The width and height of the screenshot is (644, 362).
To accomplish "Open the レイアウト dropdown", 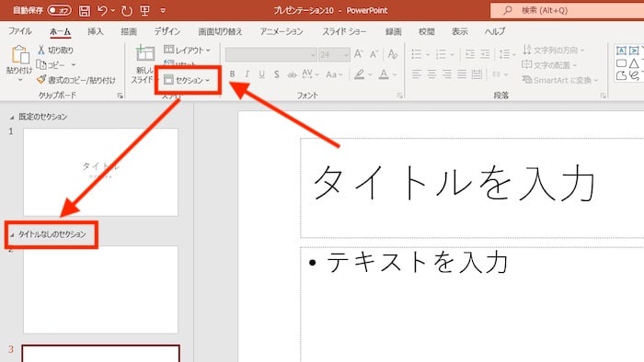I will pos(188,50).
